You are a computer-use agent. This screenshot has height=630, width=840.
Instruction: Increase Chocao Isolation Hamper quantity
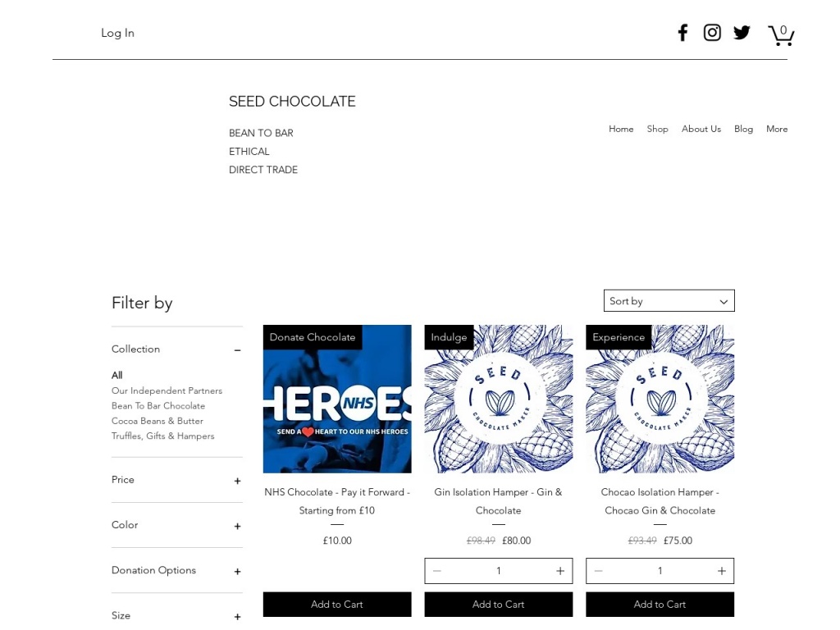pos(722,571)
